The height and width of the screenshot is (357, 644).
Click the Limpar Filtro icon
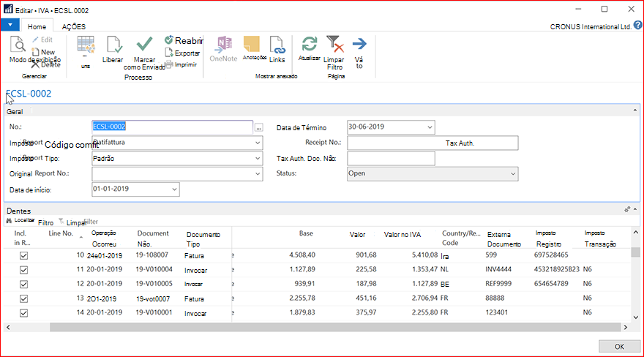[334, 44]
